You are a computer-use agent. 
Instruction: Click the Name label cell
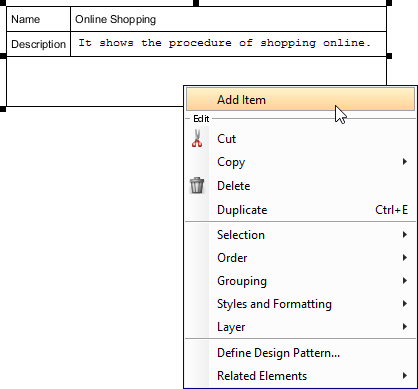38,19
